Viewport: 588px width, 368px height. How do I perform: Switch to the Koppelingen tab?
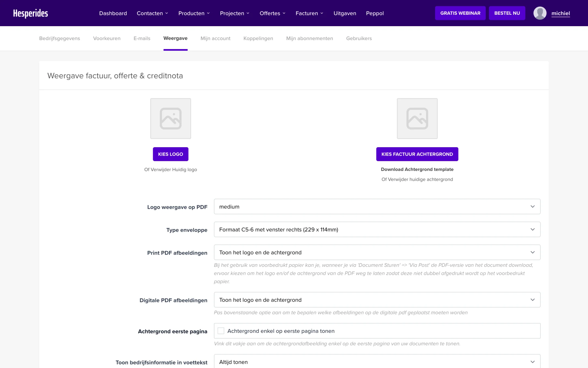pyautogui.click(x=258, y=38)
